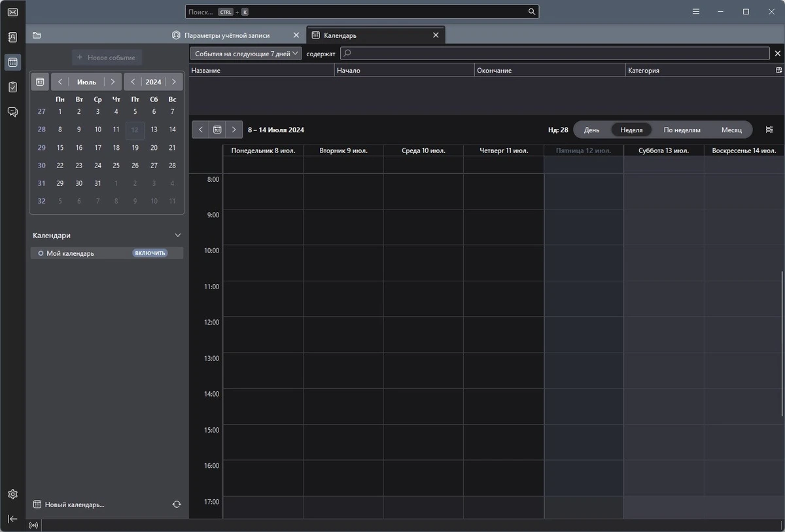
Task: Show previous week in calendar view
Action: (201, 130)
